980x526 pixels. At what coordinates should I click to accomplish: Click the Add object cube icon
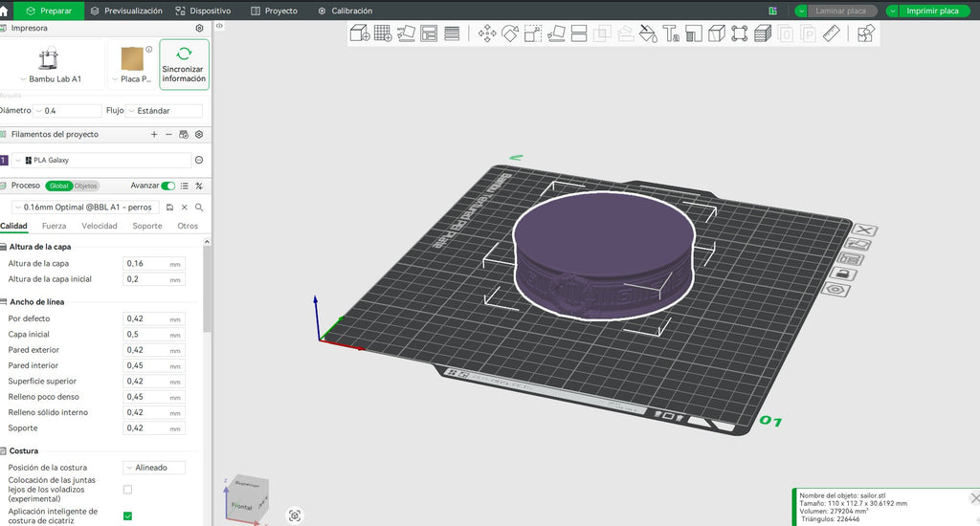click(x=360, y=33)
